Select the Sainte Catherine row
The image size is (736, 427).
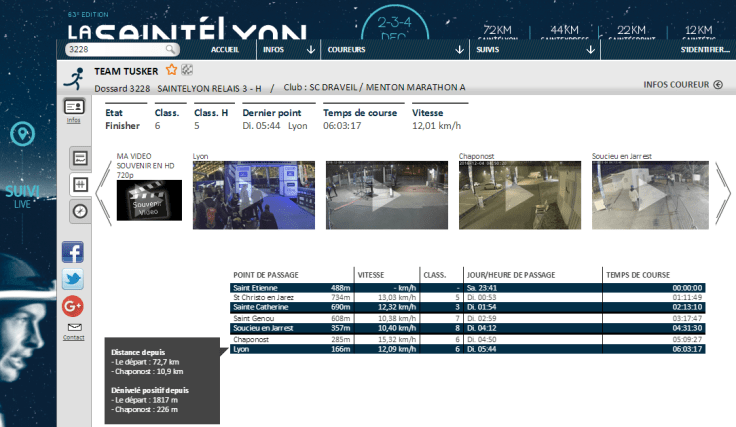pyautogui.click(x=468, y=307)
